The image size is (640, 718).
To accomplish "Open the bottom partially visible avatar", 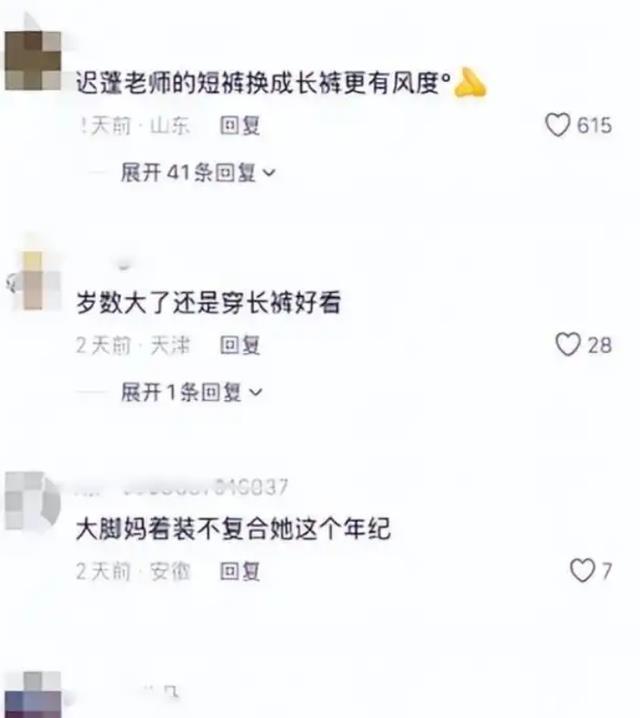I will click(33, 695).
